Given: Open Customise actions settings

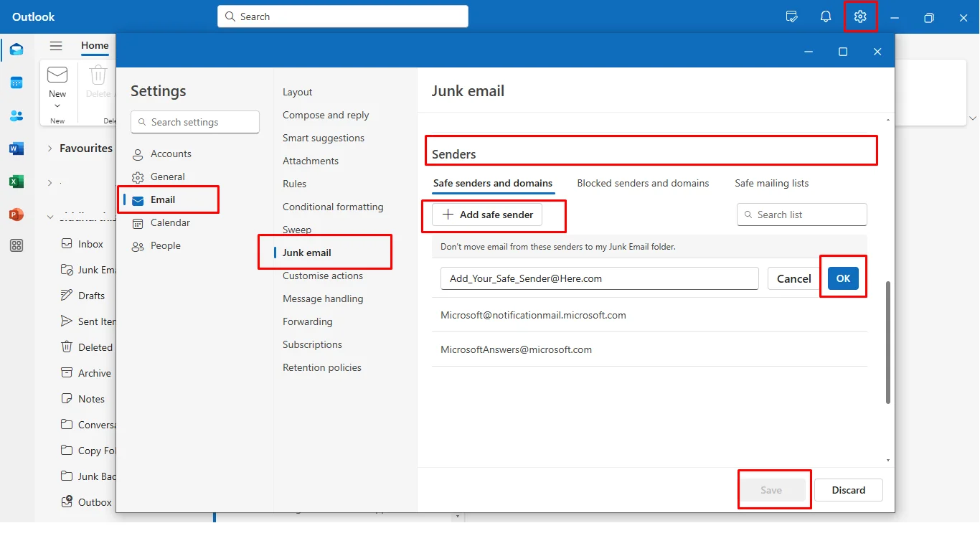Looking at the screenshot, I should click(x=323, y=275).
